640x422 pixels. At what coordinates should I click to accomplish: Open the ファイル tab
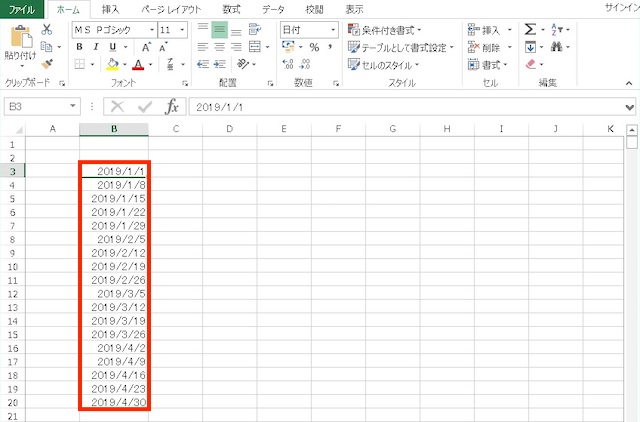[x=22, y=9]
